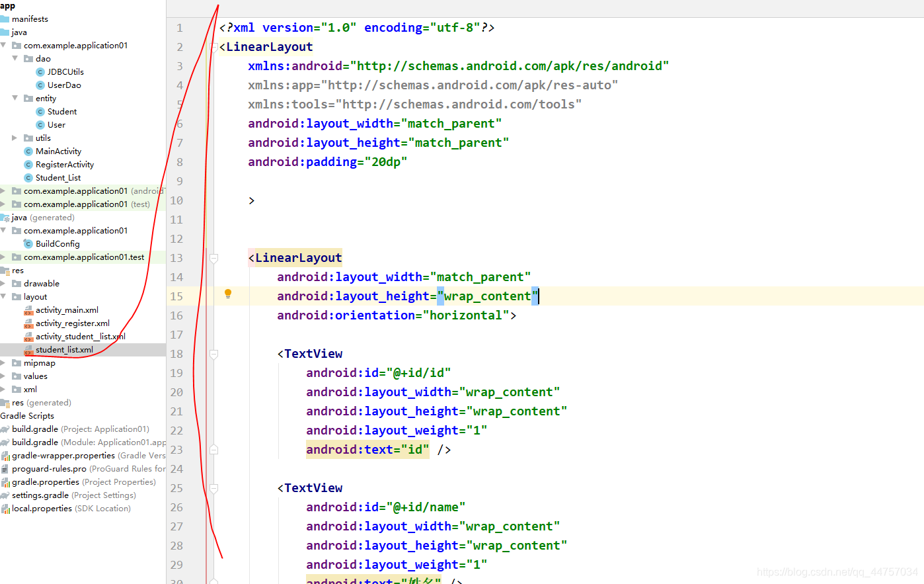Open settings.gradle project settings

[74, 495]
